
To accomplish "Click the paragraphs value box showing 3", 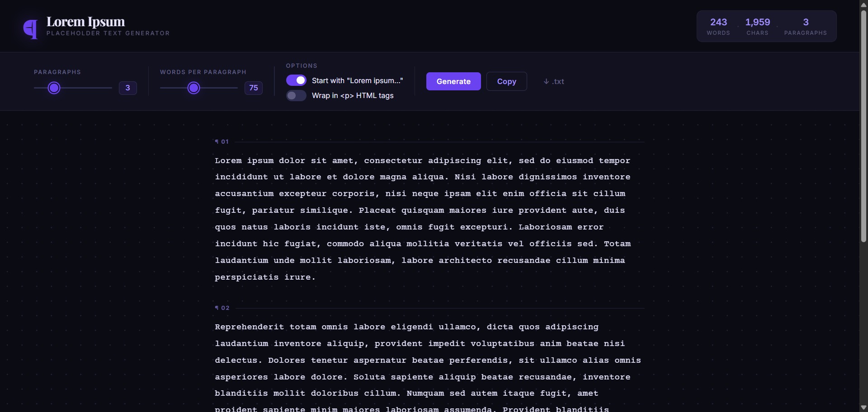I will [128, 88].
